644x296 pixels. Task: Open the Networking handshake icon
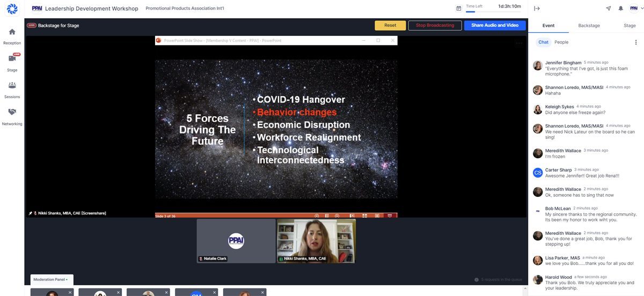(12, 115)
